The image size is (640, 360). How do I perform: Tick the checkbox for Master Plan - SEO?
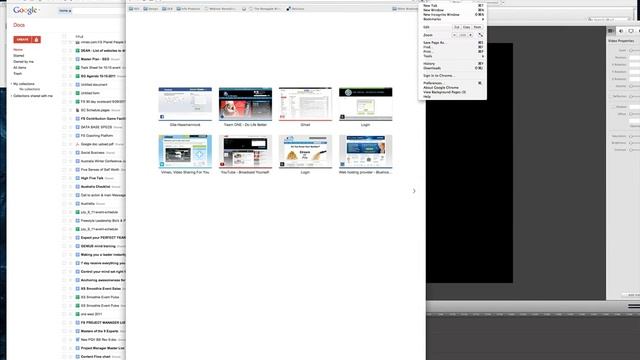(64, 59)
